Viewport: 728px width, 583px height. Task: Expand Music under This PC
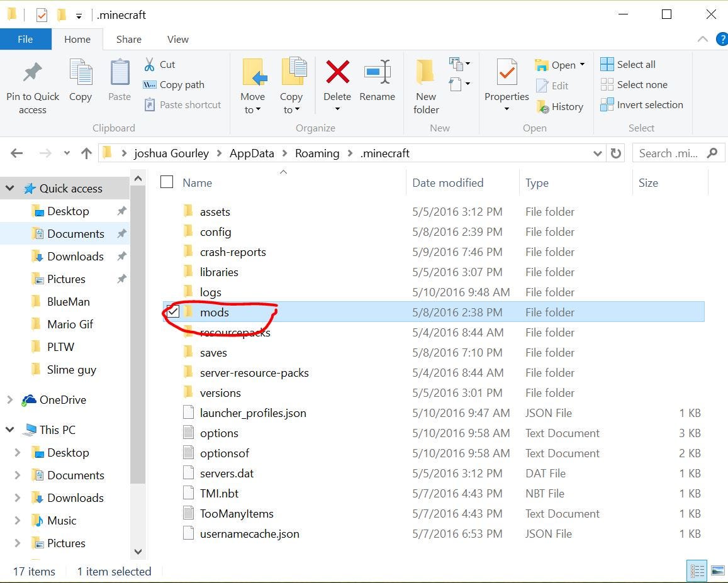tap(18, 520)
